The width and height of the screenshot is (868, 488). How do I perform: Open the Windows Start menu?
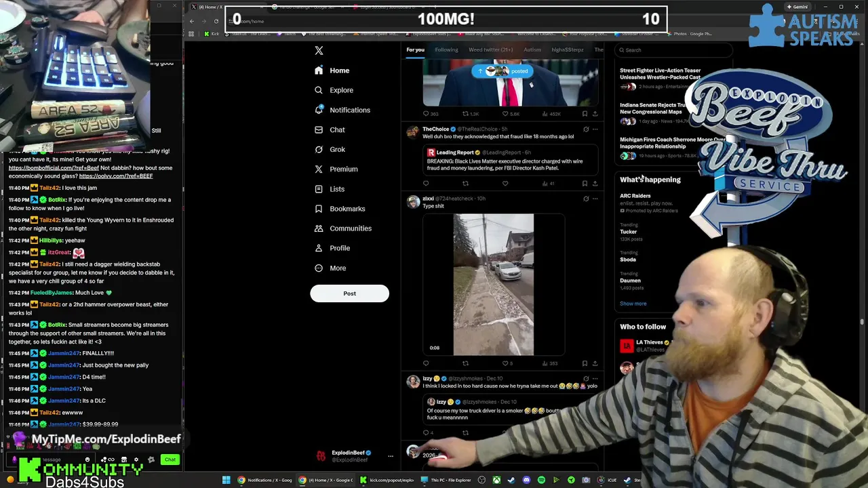tap(226, 480)
